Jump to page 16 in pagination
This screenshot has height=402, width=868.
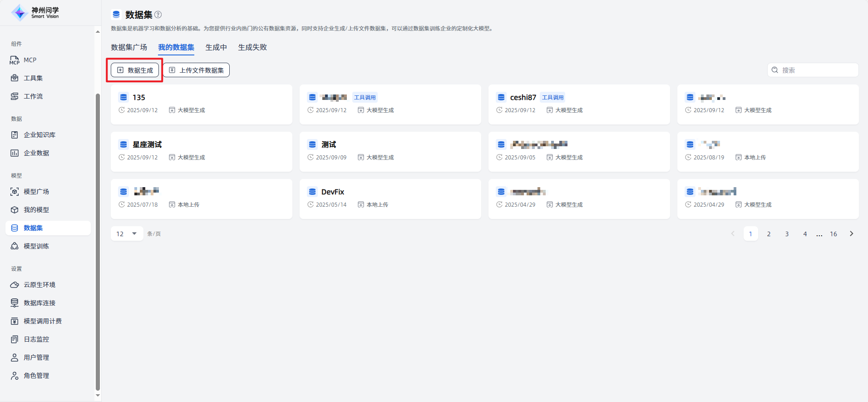click(833, 234)
